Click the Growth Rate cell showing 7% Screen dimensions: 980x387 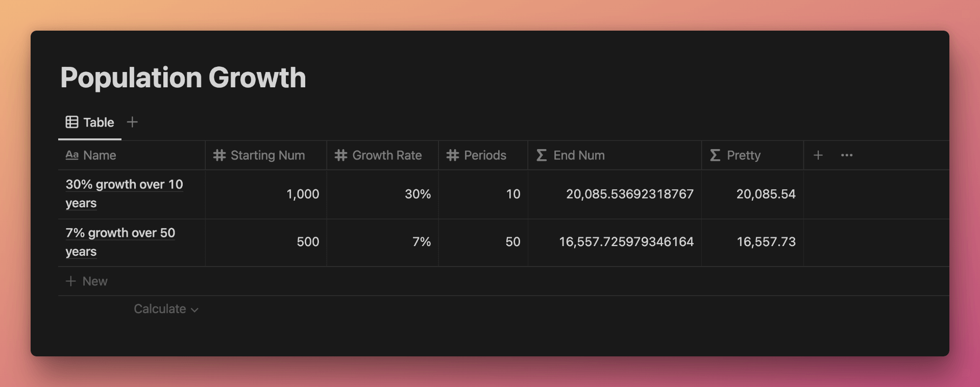coord(382,242)
